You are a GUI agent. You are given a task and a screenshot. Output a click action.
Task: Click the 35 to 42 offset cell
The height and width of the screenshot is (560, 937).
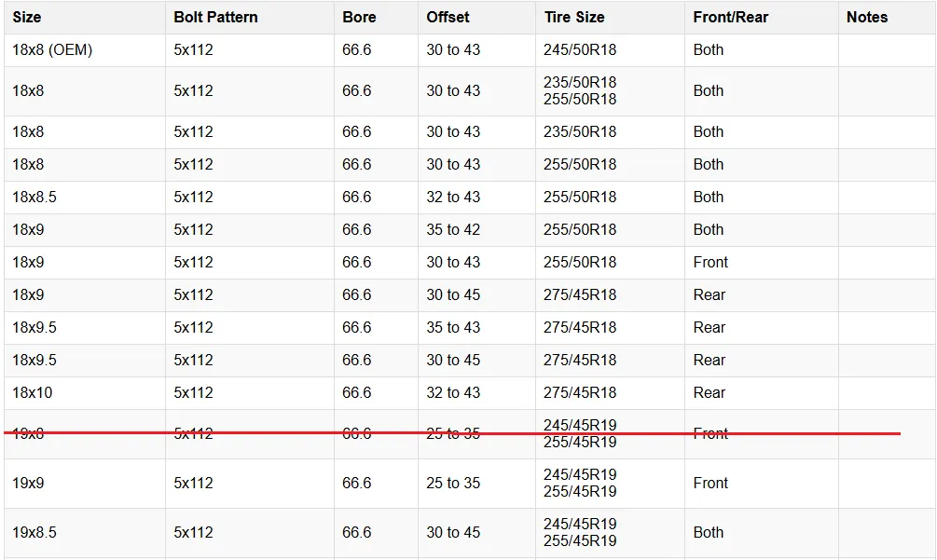click(453, 230)
